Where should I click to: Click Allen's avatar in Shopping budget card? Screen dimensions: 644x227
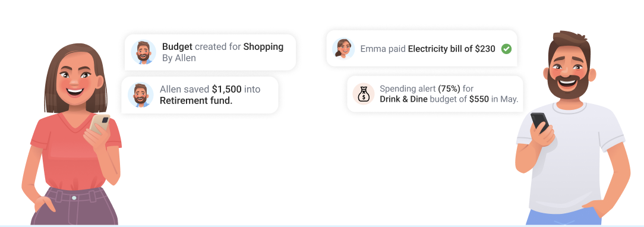pos(143,52)
